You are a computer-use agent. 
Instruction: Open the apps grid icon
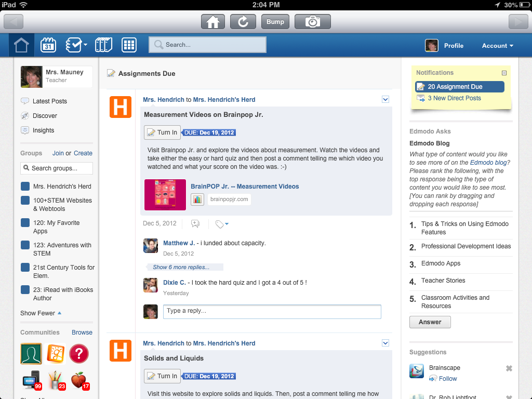pyautogui.click(x=129, y=45)
